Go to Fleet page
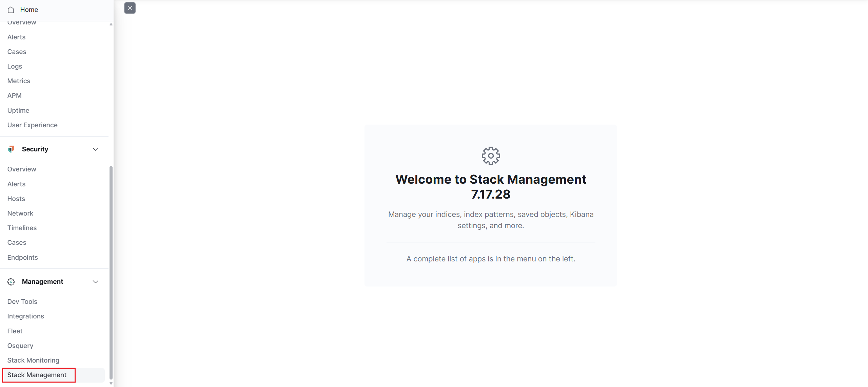The image size is (868, 387). [15, 331]
